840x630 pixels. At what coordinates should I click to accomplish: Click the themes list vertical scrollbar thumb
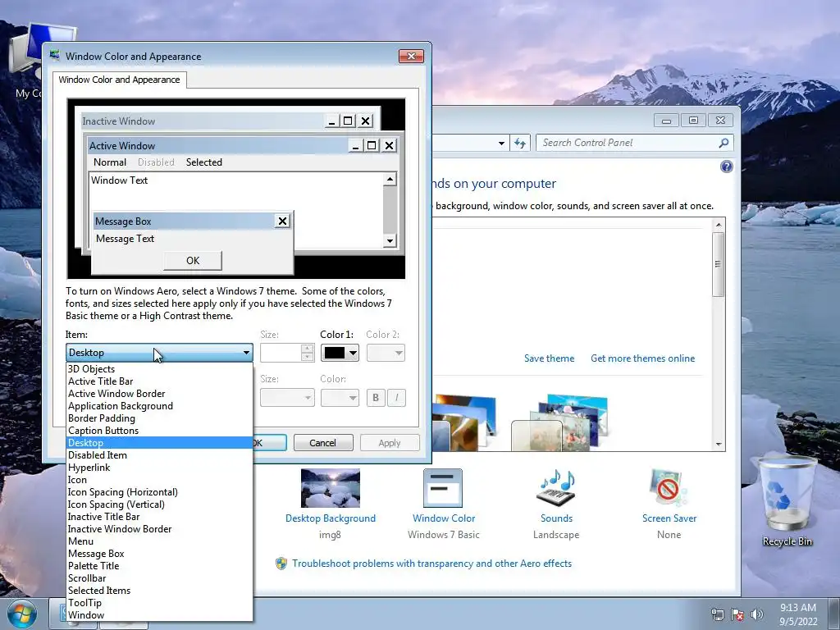719,265
